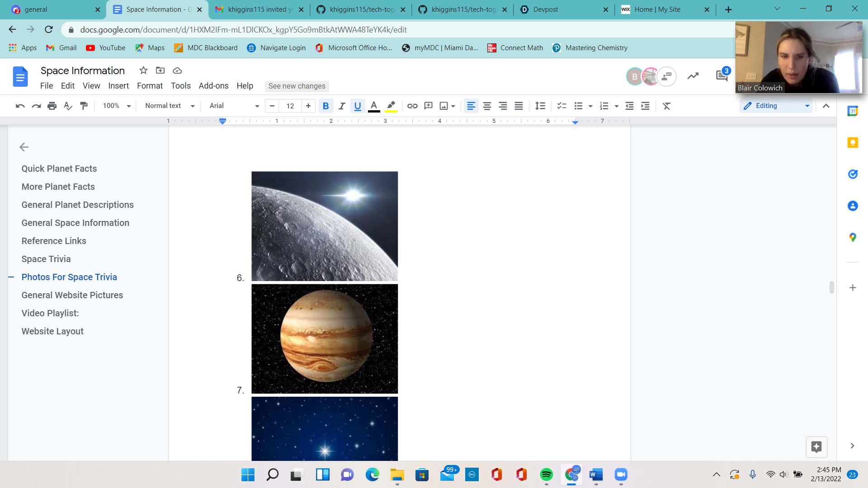Screen dimensions: 868x488
Task: Open the zoom 100% dropdown
Action: point(116,106)
